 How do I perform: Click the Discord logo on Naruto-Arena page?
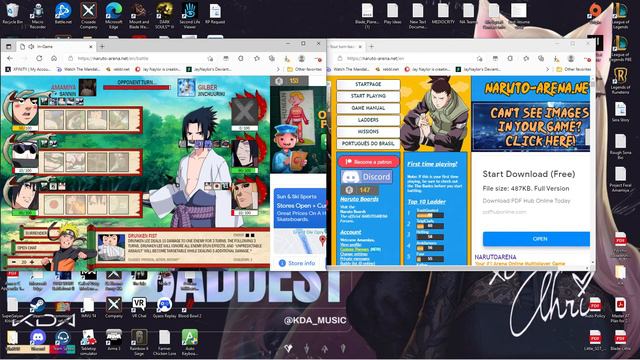coord(367,177)
